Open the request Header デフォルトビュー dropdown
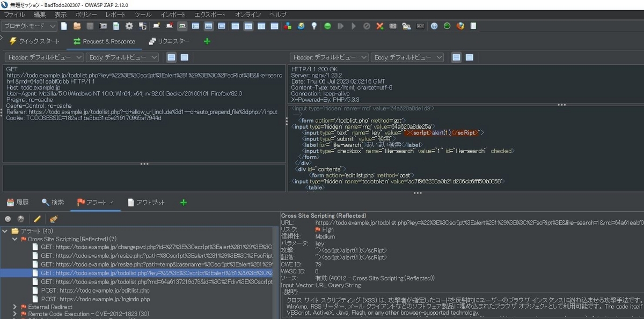The height and width of the screenshot is (319, 644). click(x=45, y=57)
